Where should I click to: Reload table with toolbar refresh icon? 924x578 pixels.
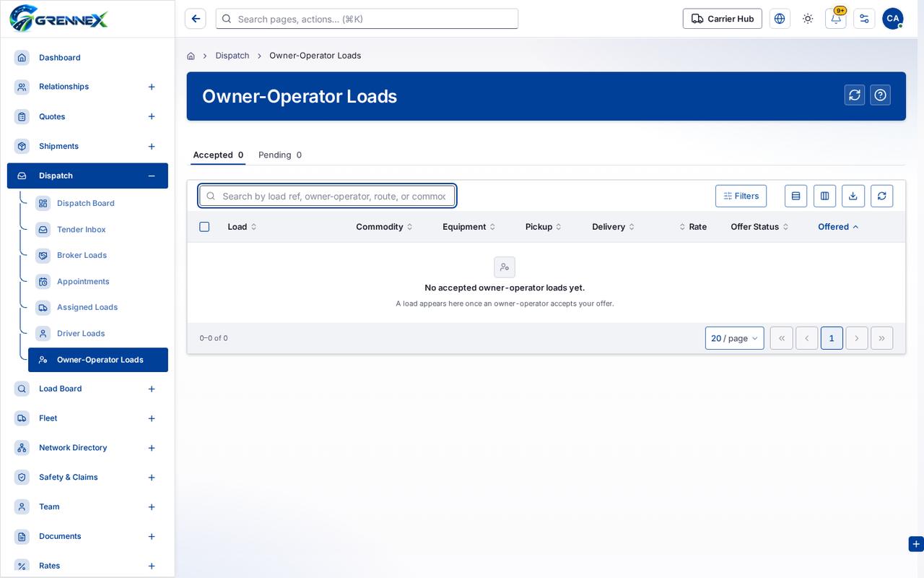(x=882, y=196)
